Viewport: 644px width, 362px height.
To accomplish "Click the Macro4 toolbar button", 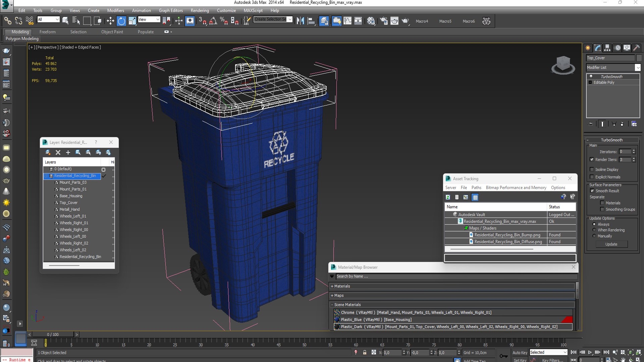I will [x=422, y=21].
